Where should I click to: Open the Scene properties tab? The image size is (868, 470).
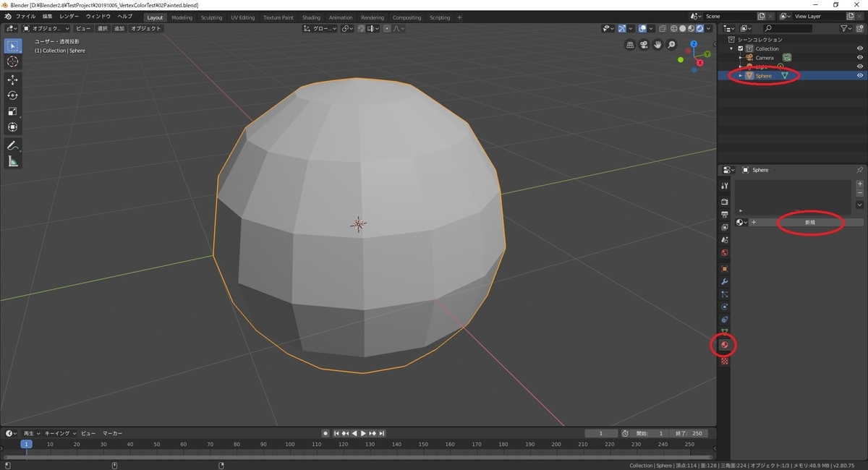pos(725,240)
